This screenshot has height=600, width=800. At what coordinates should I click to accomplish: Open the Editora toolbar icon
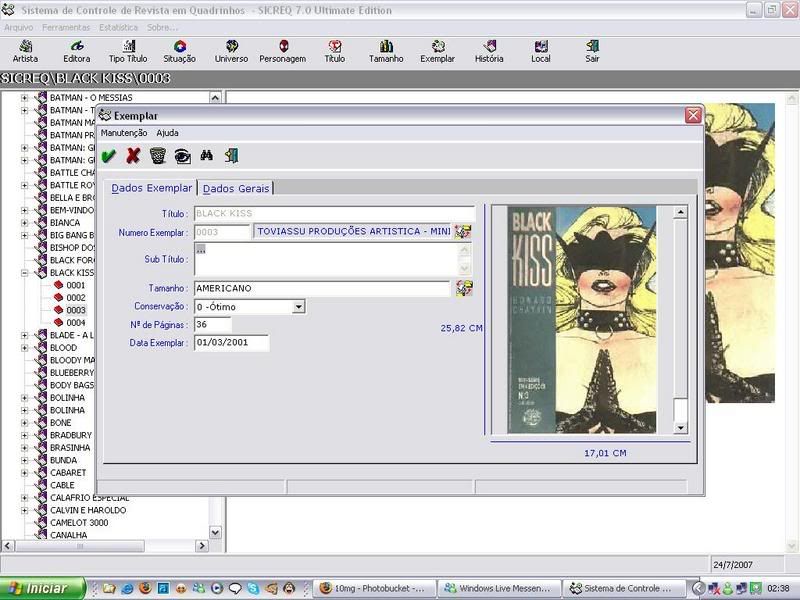[x=77, y=51]
